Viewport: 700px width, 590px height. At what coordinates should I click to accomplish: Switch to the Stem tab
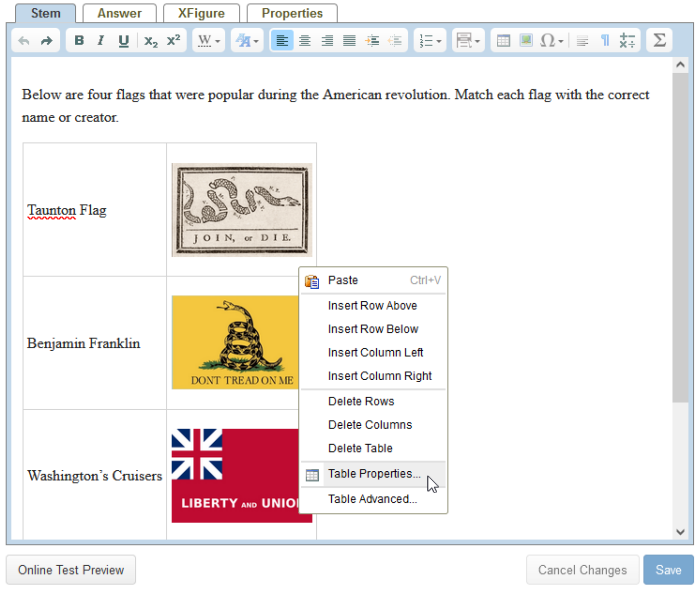(x=45, y=14)
